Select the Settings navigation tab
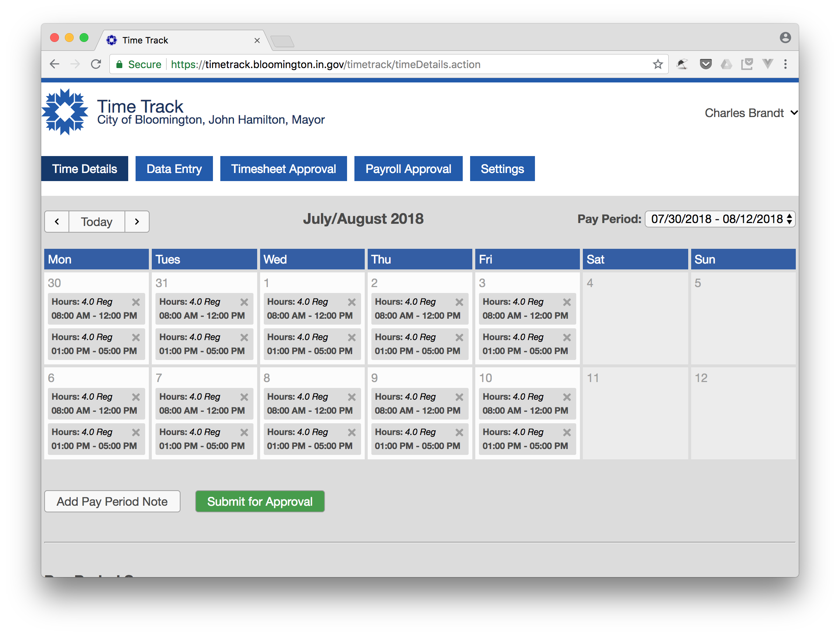Screen dimensions: 840x636 [502, 169]
